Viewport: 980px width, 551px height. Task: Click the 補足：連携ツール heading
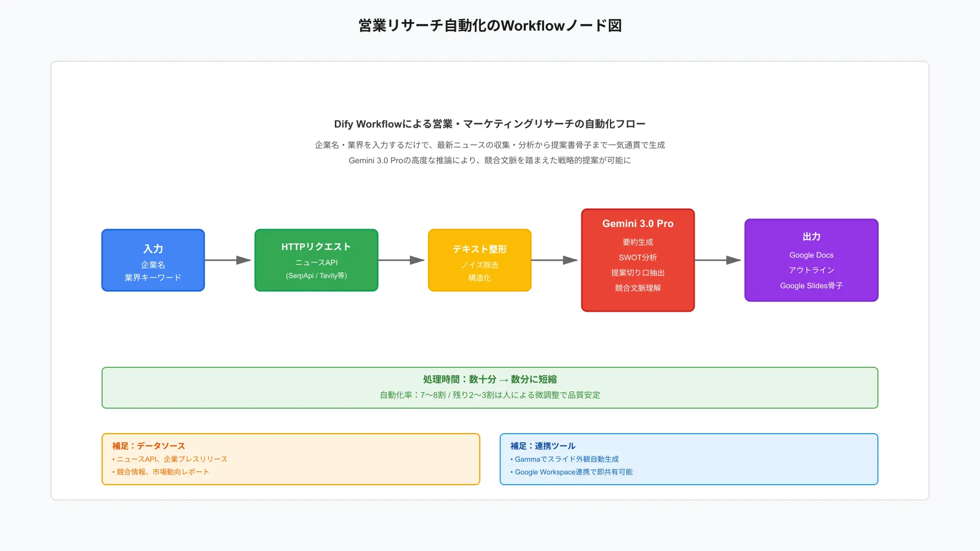pos(543,446)
